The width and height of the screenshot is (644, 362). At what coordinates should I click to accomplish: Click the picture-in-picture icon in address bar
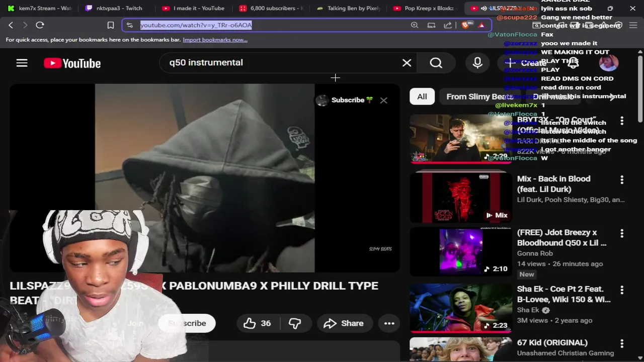tap(431, 25)
